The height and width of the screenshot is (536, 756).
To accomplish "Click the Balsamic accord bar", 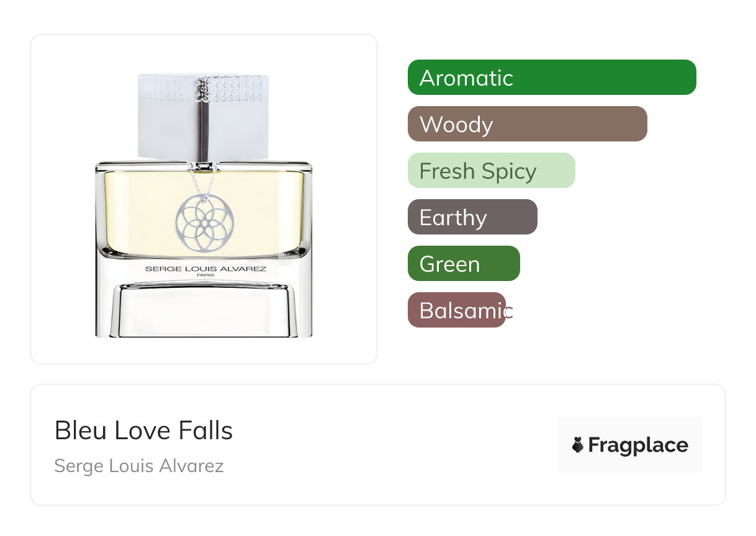I will coord(457,310).
